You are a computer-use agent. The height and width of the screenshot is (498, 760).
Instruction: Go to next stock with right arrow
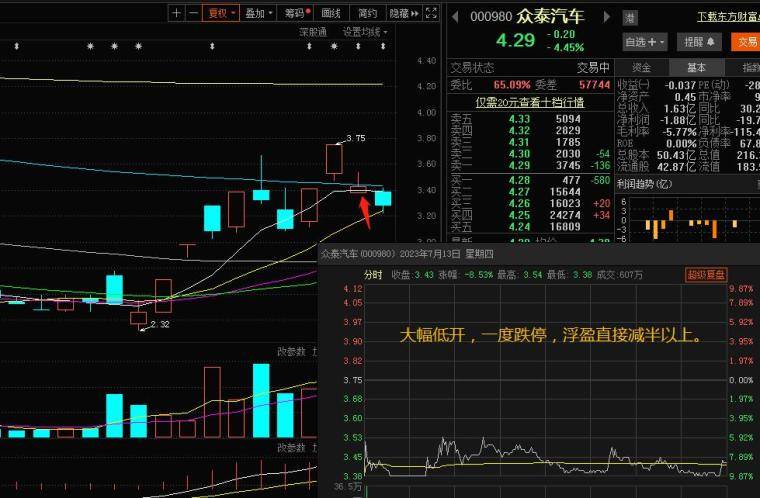coord(606,17)
